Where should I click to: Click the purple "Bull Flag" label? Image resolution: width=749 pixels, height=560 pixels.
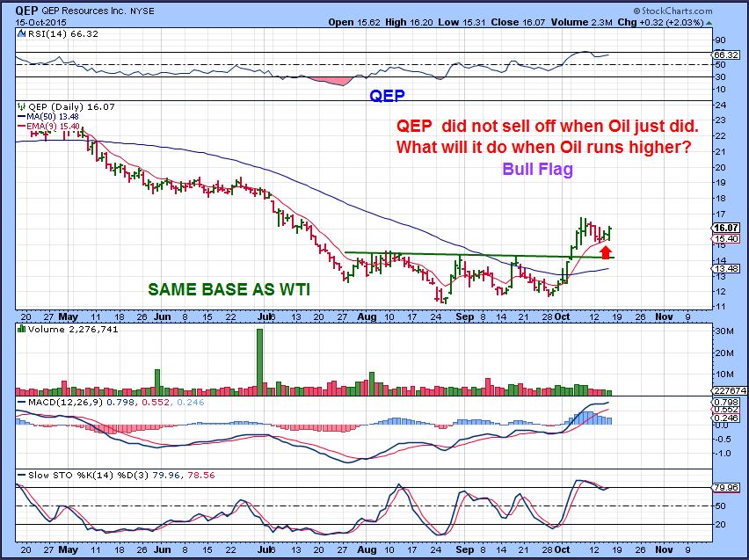coord(537,169)
